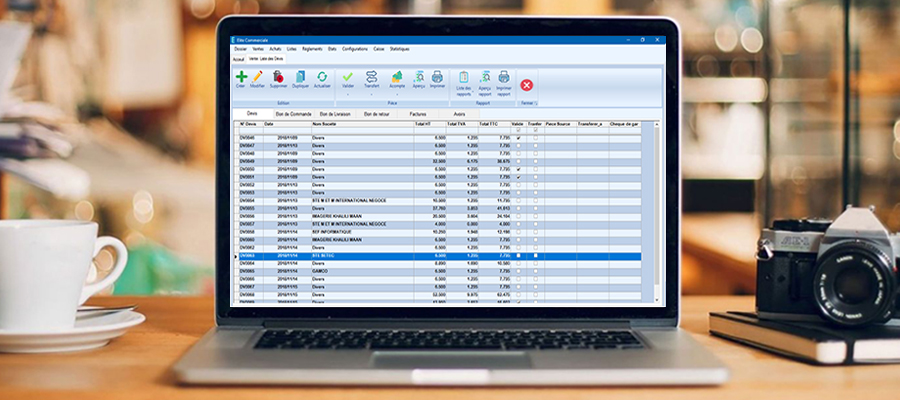This screenshot has width=900, height=400.
Task: Click the Modifier pencil icon
Action: (258, 76)
